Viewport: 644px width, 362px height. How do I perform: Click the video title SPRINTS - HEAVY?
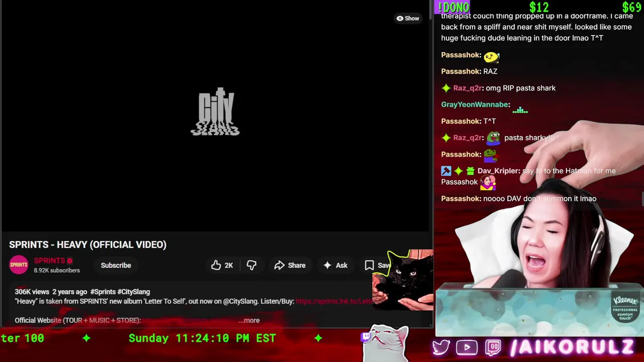pos(88,244)
